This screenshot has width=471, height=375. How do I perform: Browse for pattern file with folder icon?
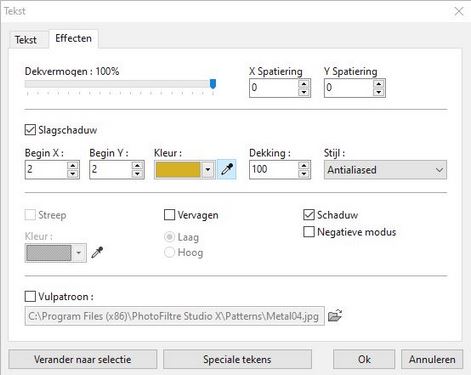click(335, 315)
